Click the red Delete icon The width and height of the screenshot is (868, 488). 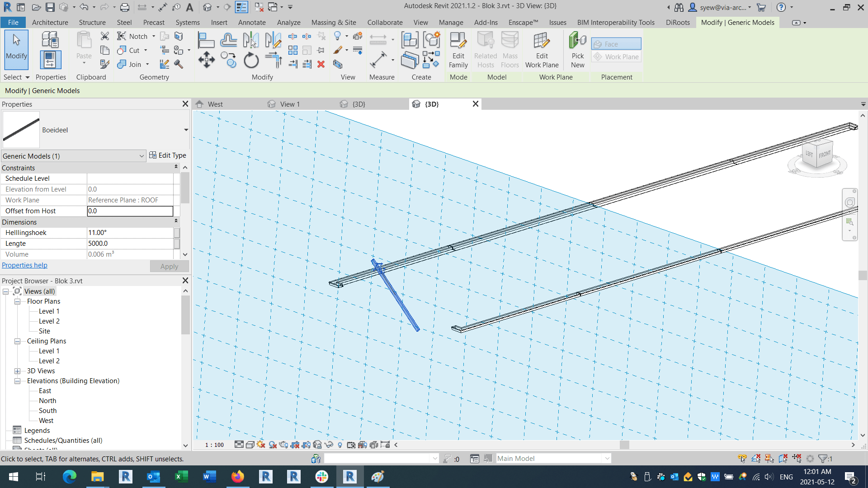[321, 64]
